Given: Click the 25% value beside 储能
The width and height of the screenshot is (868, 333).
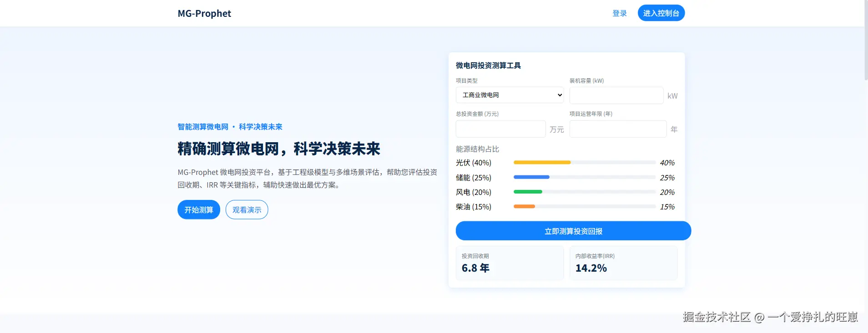Looking at the screenshot, I should [x=667, y=178].
